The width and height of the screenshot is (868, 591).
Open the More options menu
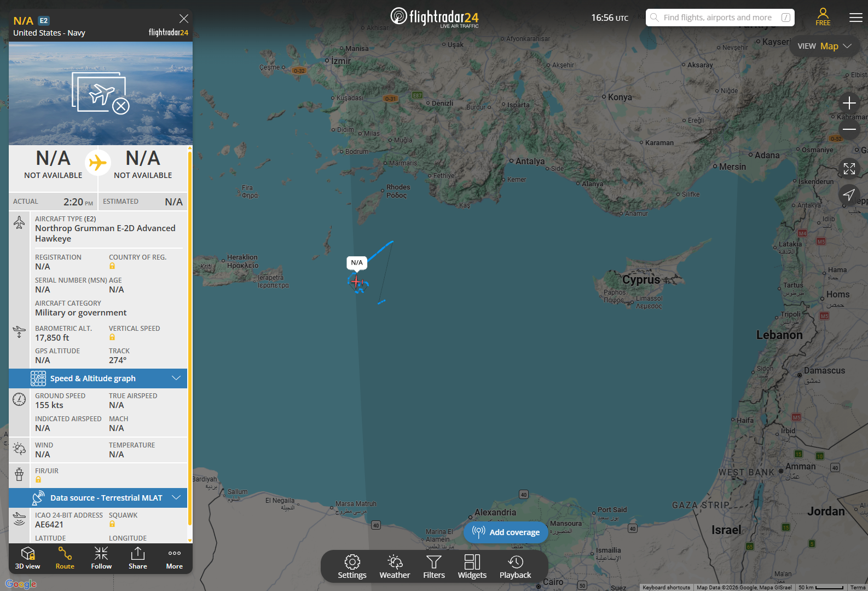pos(175,558)
